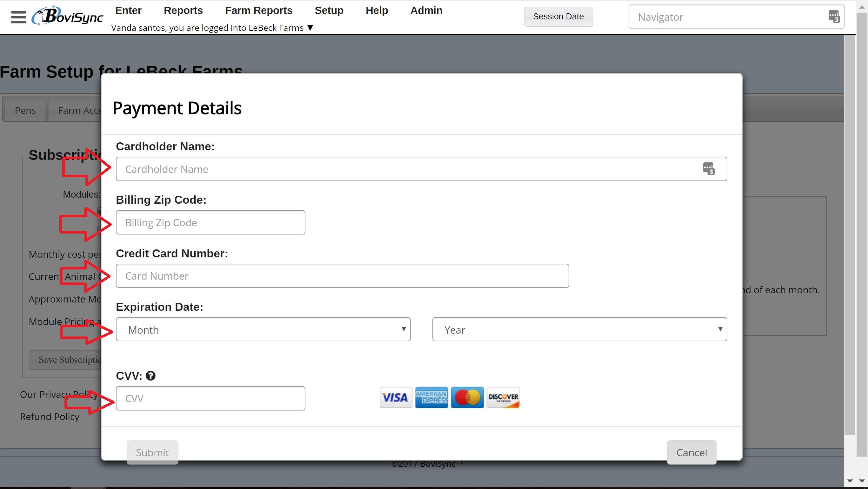This screenshot has width=868, height=489.
Task: Click the Mastercard icon
Action: click(467, 397)
